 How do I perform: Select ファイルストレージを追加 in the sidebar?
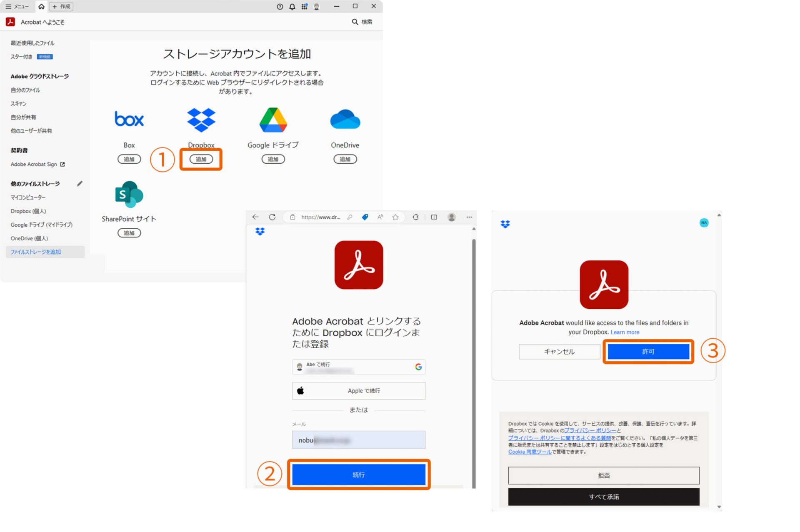tap(36, 252)
